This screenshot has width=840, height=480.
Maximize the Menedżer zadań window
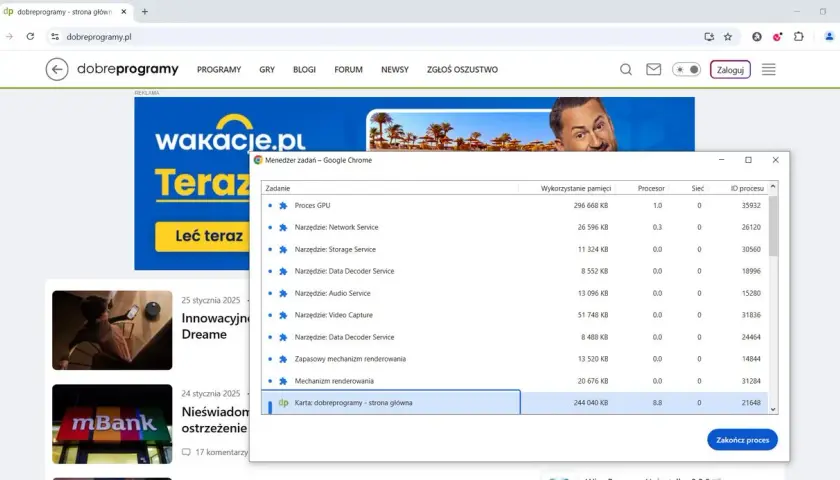tap(748, 160)
